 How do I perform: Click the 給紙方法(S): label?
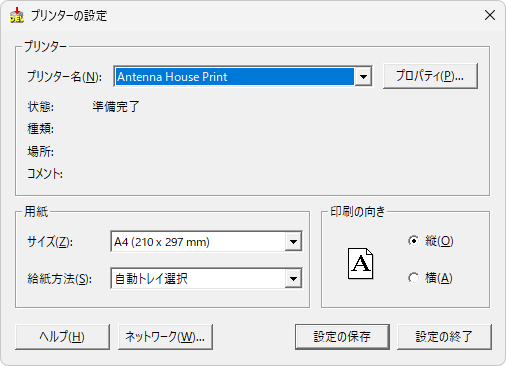[x=59, y=279]
